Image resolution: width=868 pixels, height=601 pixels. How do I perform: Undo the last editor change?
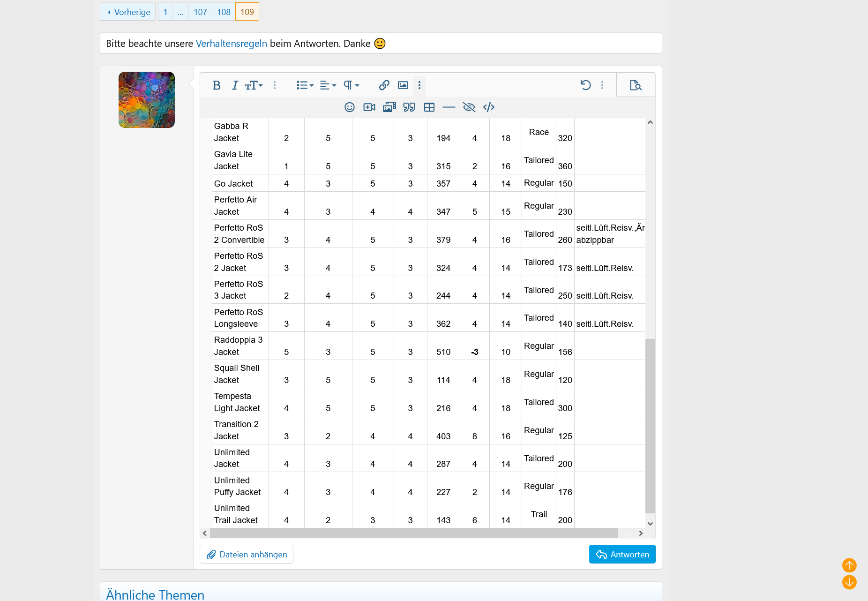pos(585,85)
